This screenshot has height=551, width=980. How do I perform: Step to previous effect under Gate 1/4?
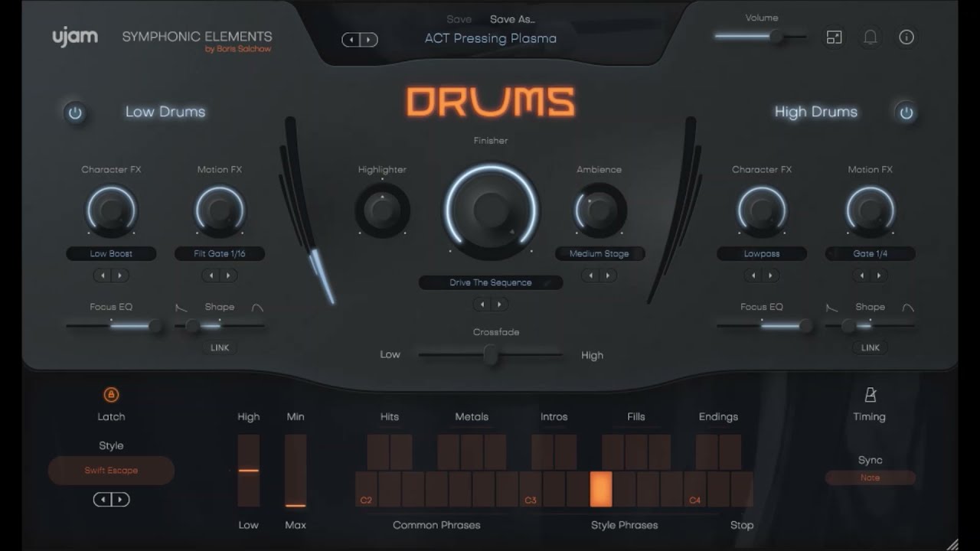click(862, 275)
